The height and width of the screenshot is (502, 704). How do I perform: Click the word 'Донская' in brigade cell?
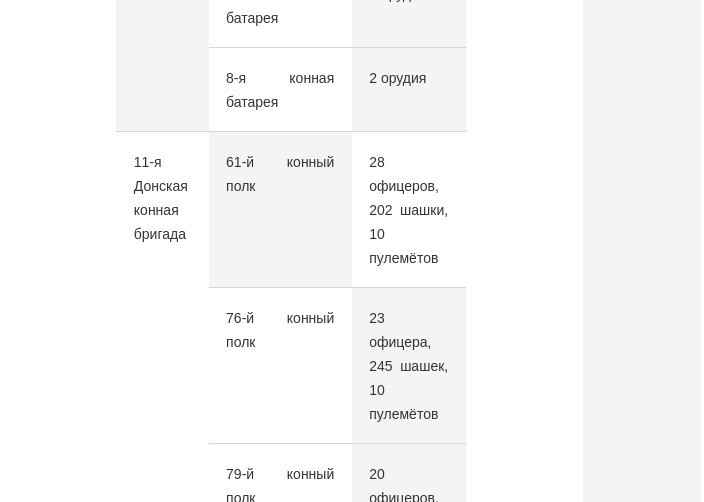[161, 186]
